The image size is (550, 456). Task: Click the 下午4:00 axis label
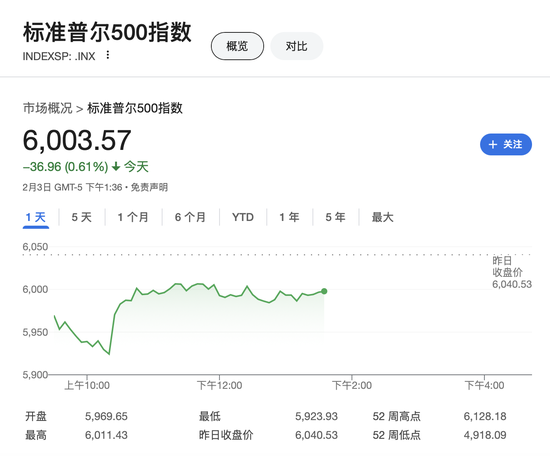tap(484, 385)
